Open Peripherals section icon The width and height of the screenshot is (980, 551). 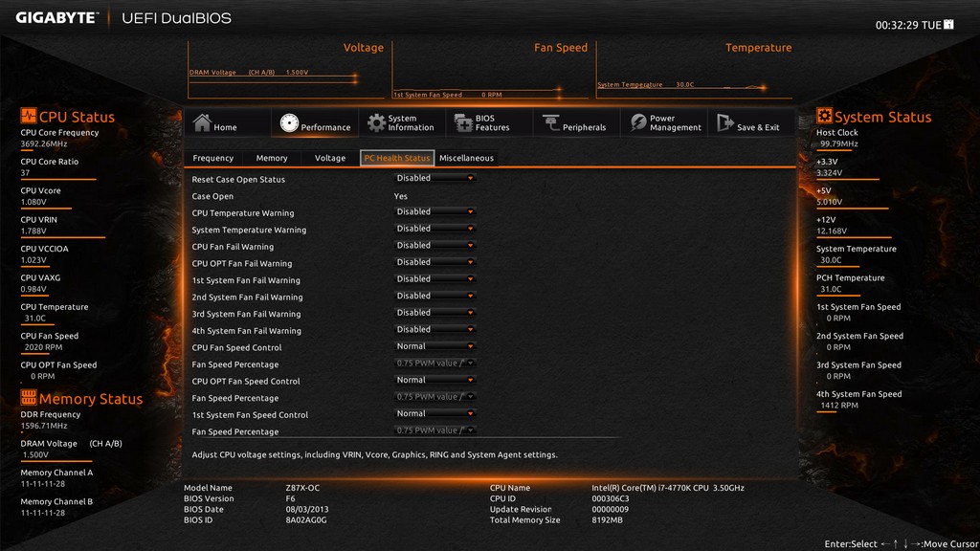point(550,122)
